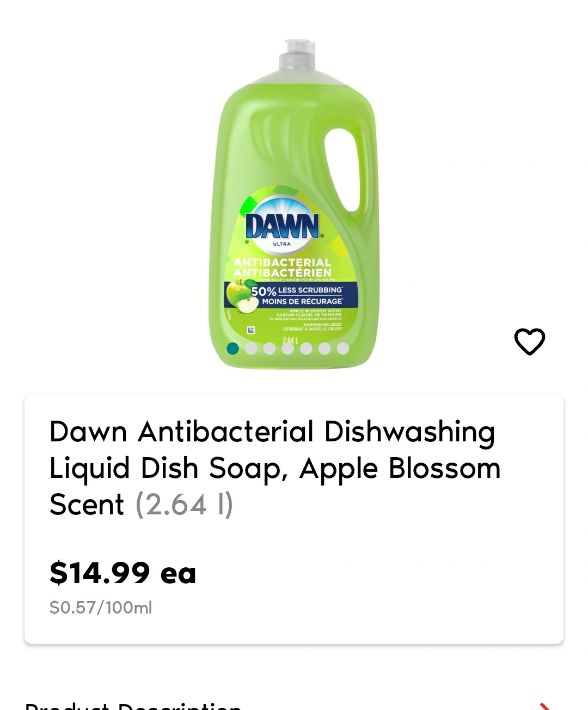588x710 pixels.
Task: Go to the fifth carousel image dot
Action: (307, 348)
